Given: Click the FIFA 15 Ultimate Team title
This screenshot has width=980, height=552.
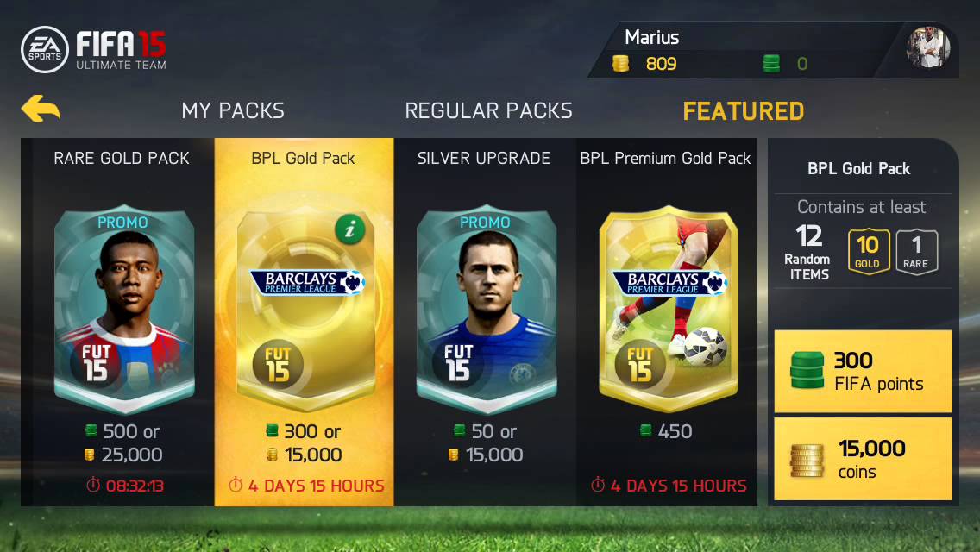Looking at the screenshot, I should pos(122,50).
